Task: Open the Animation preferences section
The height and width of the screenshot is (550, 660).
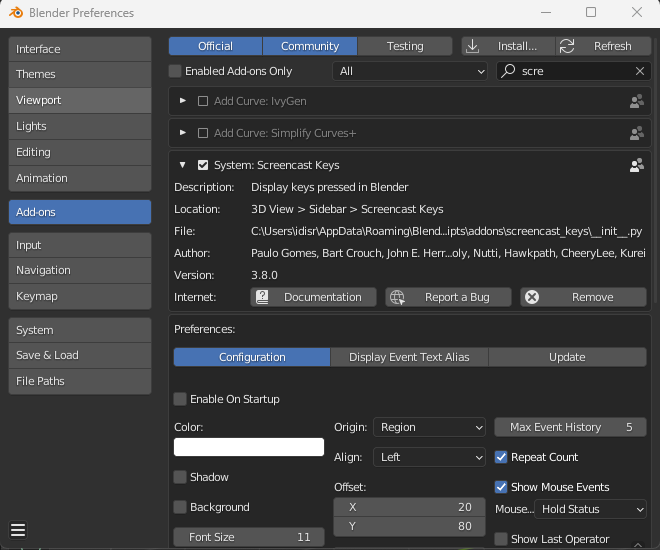Action: click(80, 178)
